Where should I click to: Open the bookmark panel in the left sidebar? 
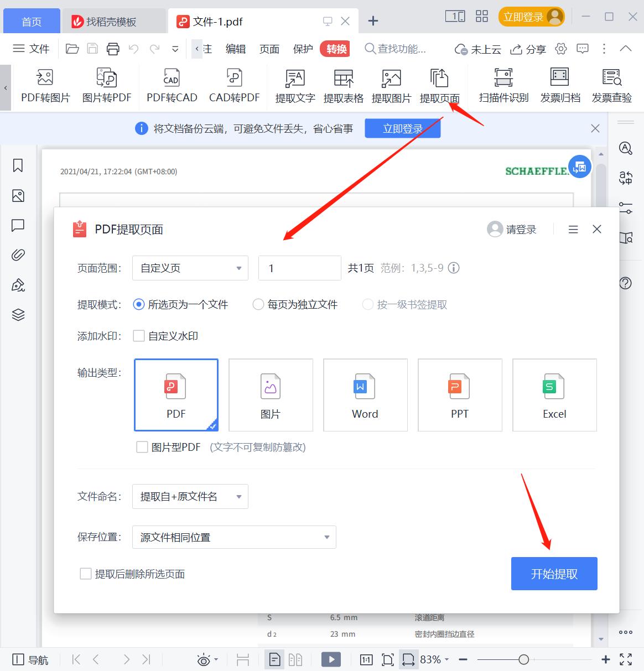(18, 165)
